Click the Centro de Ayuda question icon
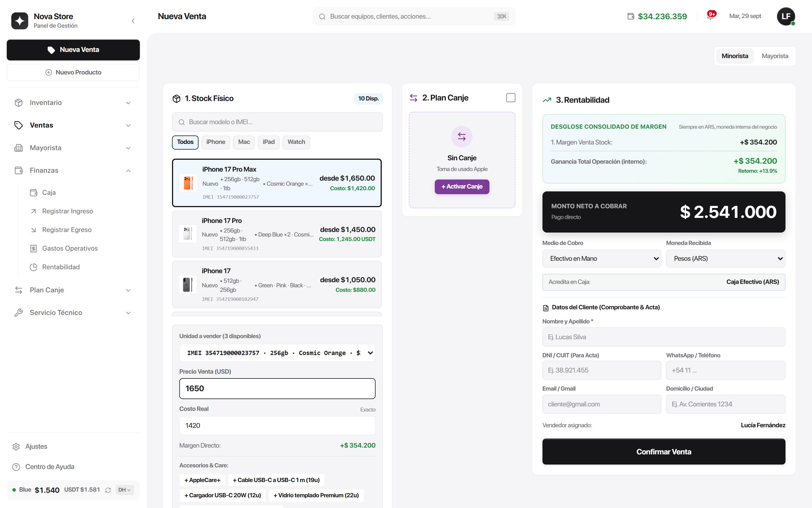Viewport: 812px width, 508px height. (16, 467)
